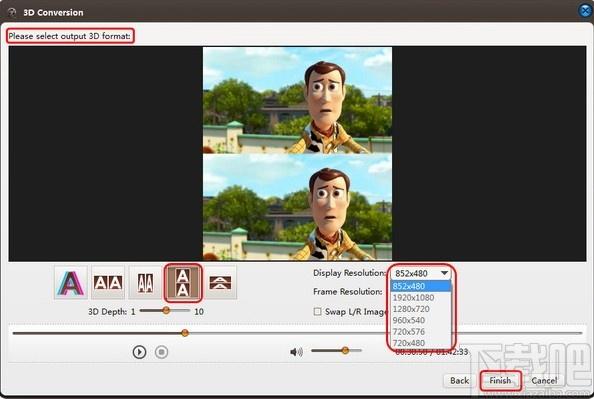Screen dimensions: 594x399
Task: Select Top and Bottom half-height 3D format
Action: click(220, 283)
